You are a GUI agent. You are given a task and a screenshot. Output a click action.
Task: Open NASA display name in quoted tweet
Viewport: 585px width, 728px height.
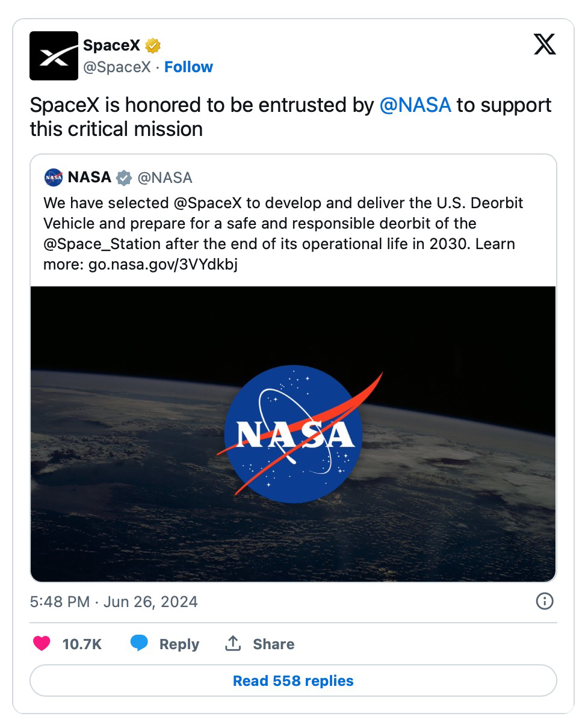(x=90, y=177)
